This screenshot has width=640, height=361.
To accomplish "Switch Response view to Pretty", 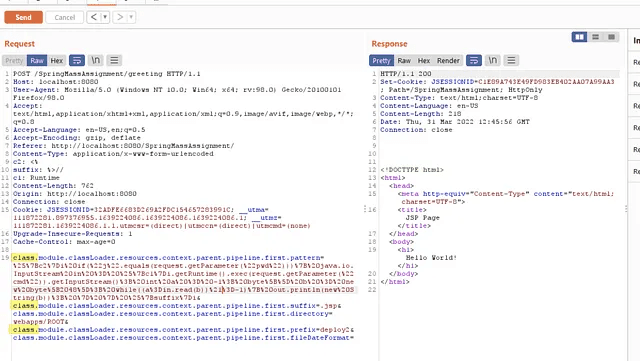I will click(x=381, y=60).
